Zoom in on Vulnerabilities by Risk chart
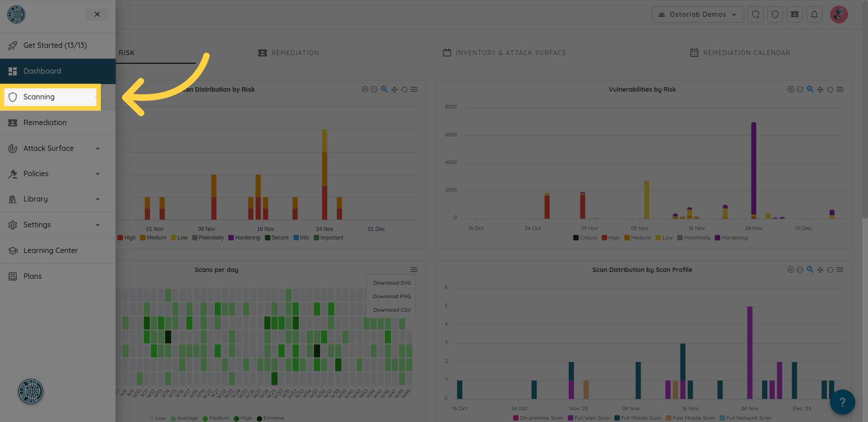Viewport: 868px width, 422px height. coord(791,89)
